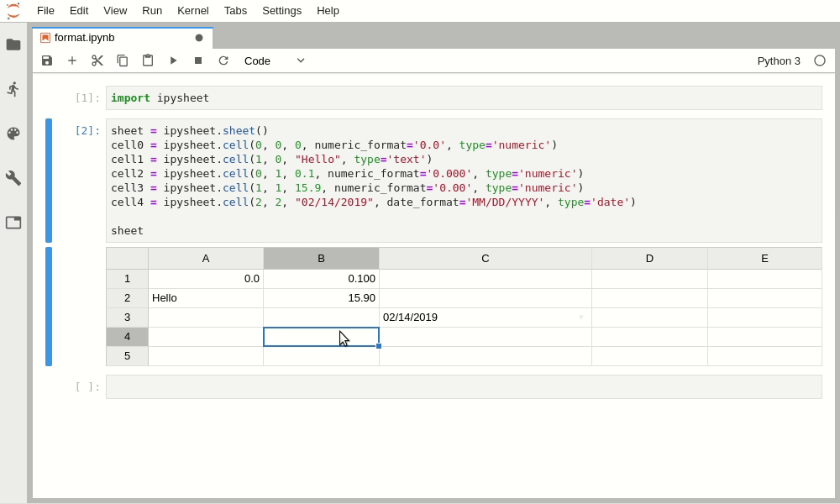The height and width of the screenshot is (504, 840).
Task: Copy the selected notebook cells
Action: tap(123, 60)
